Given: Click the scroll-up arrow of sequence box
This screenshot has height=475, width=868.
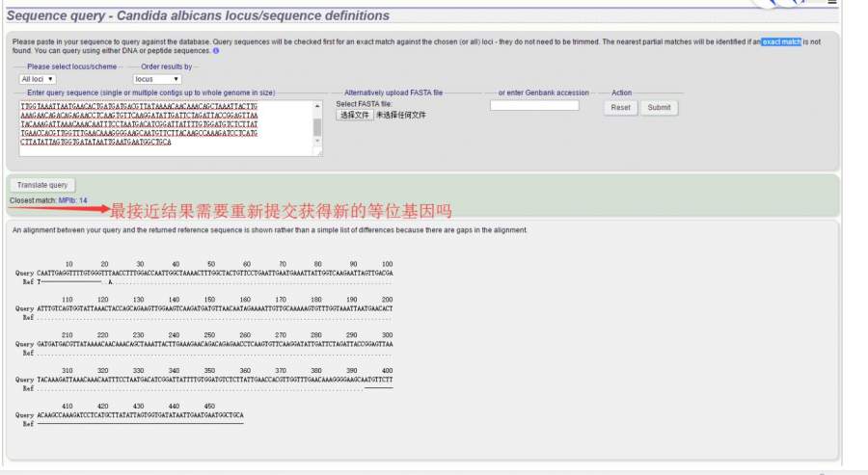Looking at the screenshot, I should pyautogui.click(x=317, y=106).
